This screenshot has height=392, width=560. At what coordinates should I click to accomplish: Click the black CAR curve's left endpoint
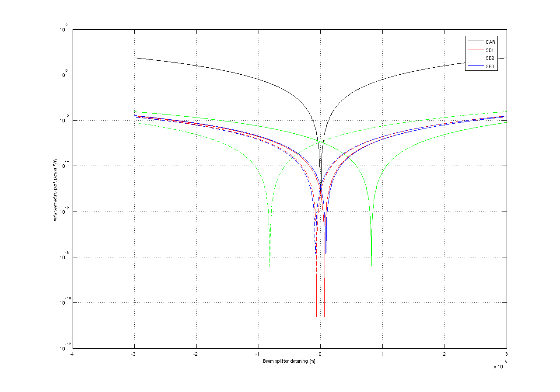click(x=135, y=58)
